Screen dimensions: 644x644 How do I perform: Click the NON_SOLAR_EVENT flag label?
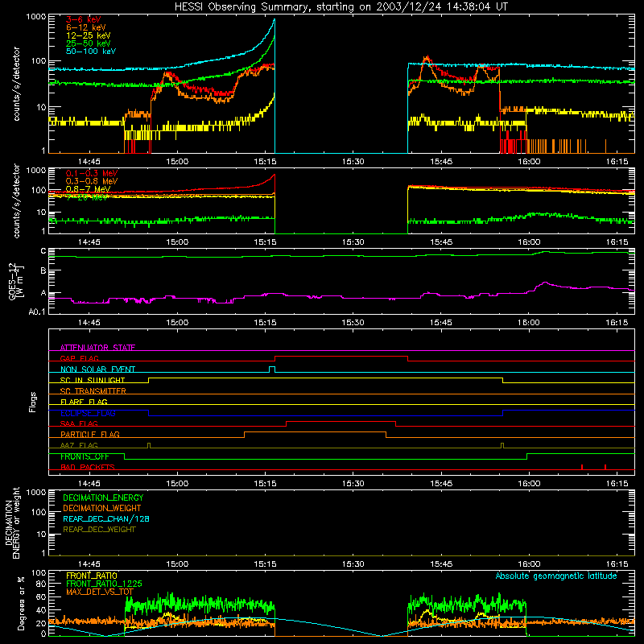tap(97, 369)
